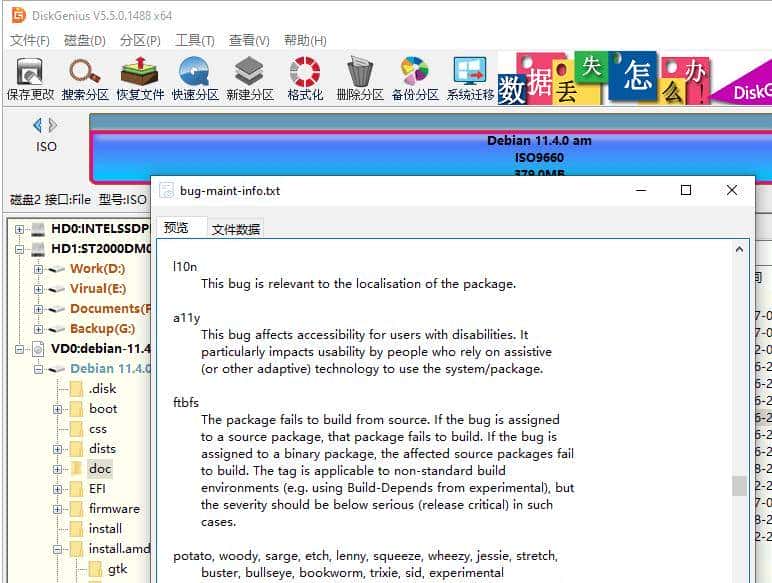Click the firmware folder icon
This screenshot has width=772, height=583.
[76, 509]
